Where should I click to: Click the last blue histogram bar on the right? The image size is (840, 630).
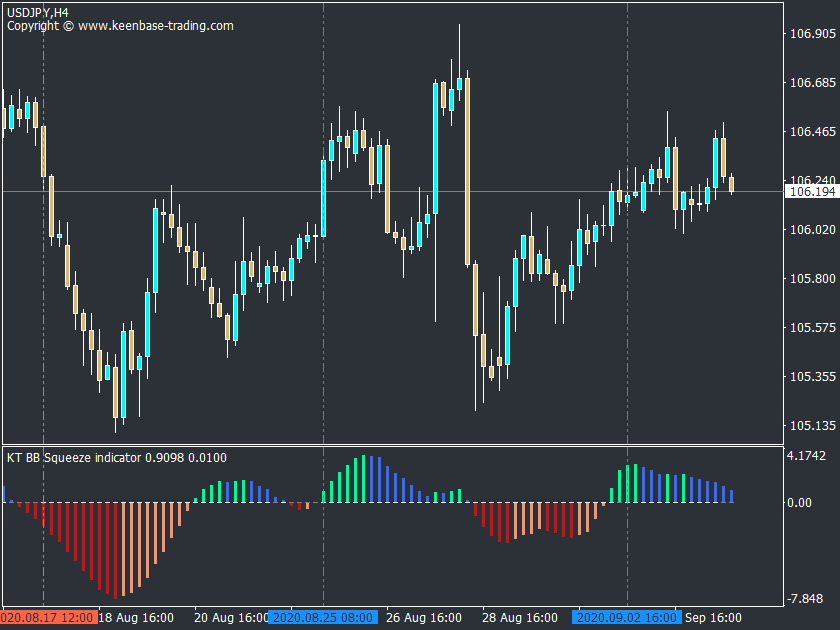[731, 496]
